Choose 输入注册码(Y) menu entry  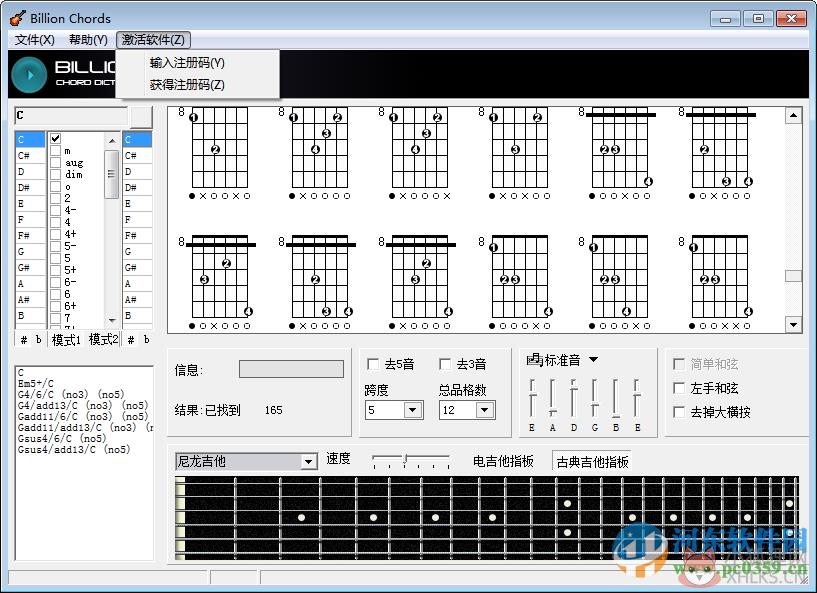[x=187, y=63]
